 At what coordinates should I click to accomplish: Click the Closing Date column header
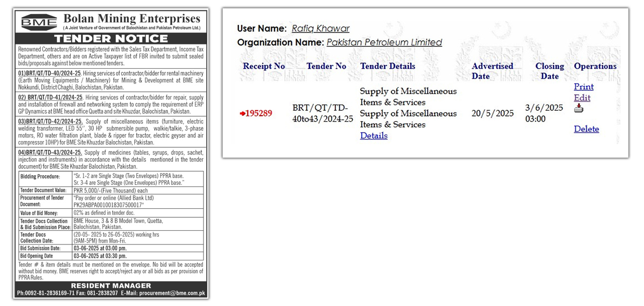click(x=549, y=71)
